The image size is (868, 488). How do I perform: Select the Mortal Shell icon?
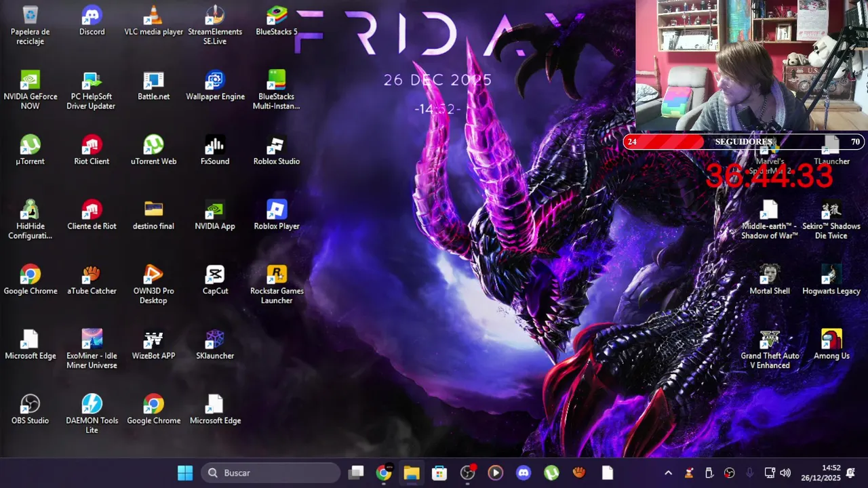click(770, 279)
